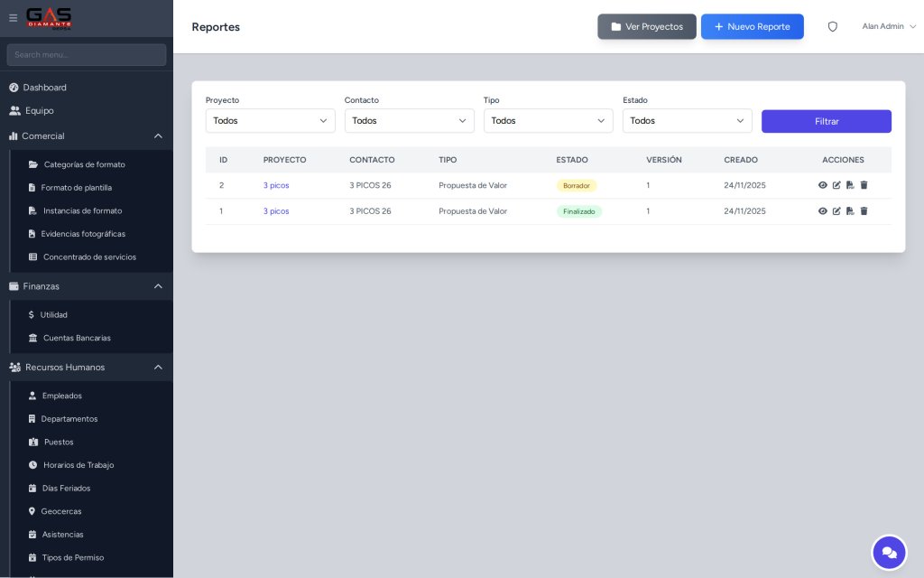
Task: Collapse the Recursos Humanos section
Action: tap(87, 367)
